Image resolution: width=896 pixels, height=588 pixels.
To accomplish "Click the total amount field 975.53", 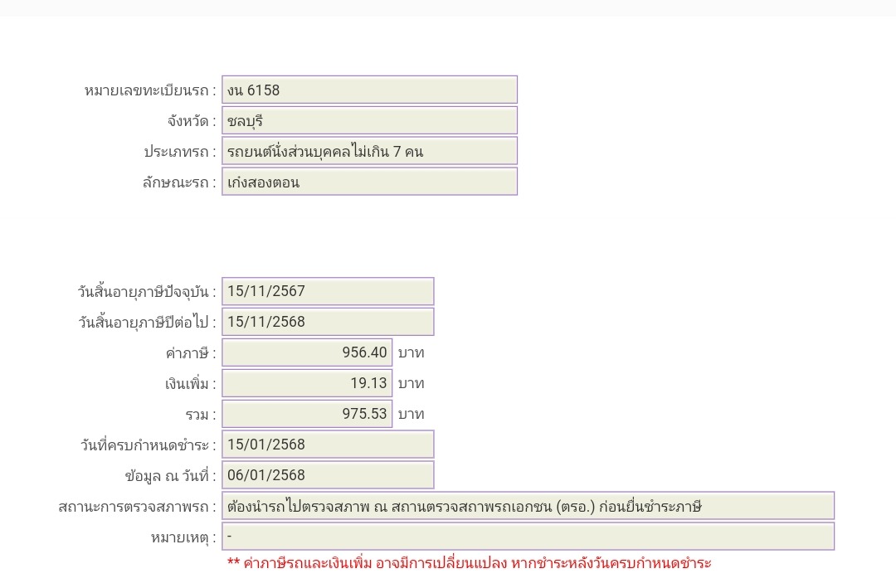I will point(307,414).
